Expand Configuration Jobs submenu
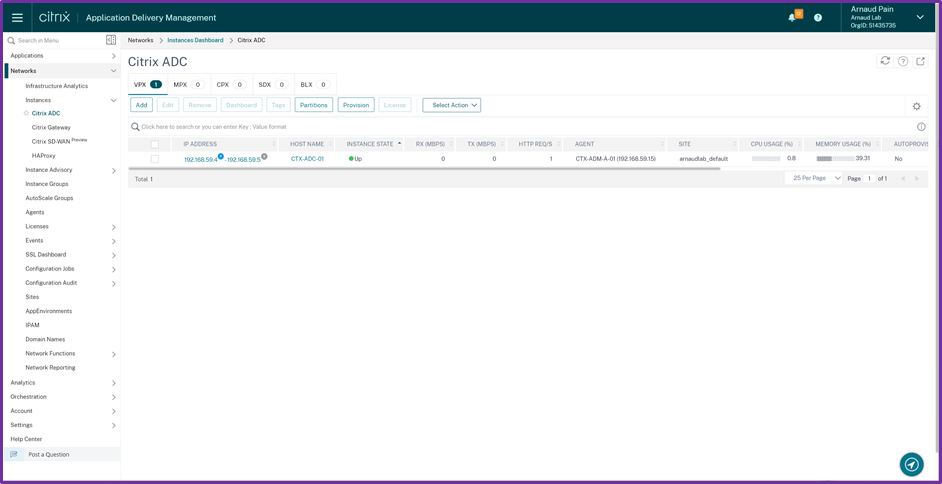This screenshot has width=942, height=484. [114, 269]
